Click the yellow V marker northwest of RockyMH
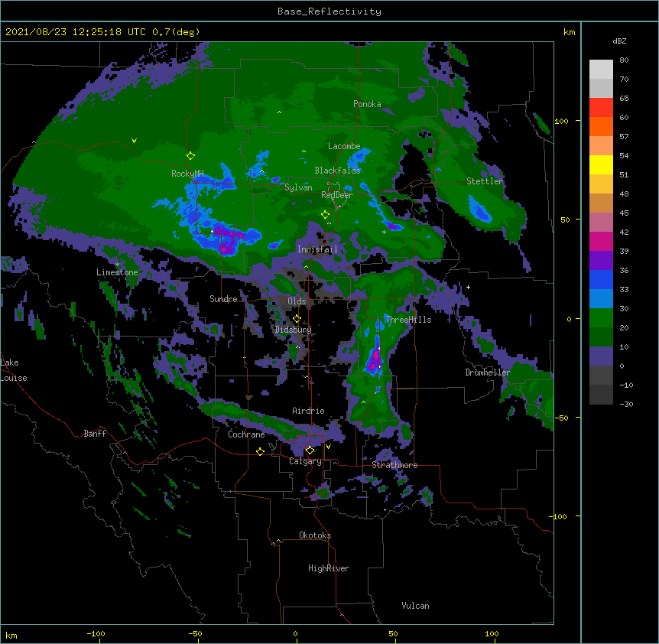Screen dimensions: 659x644 pos(134,141)
